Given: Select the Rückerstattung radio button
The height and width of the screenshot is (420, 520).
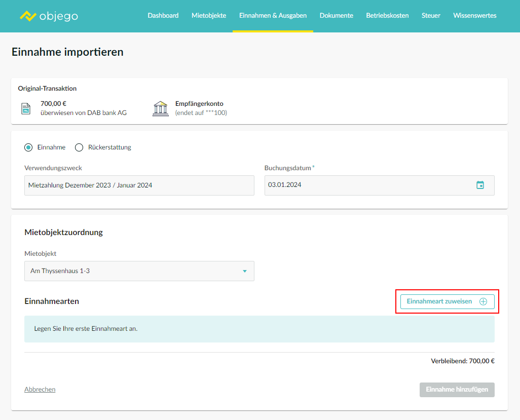Looking at the screenshot, I should (x=79, y=147).
